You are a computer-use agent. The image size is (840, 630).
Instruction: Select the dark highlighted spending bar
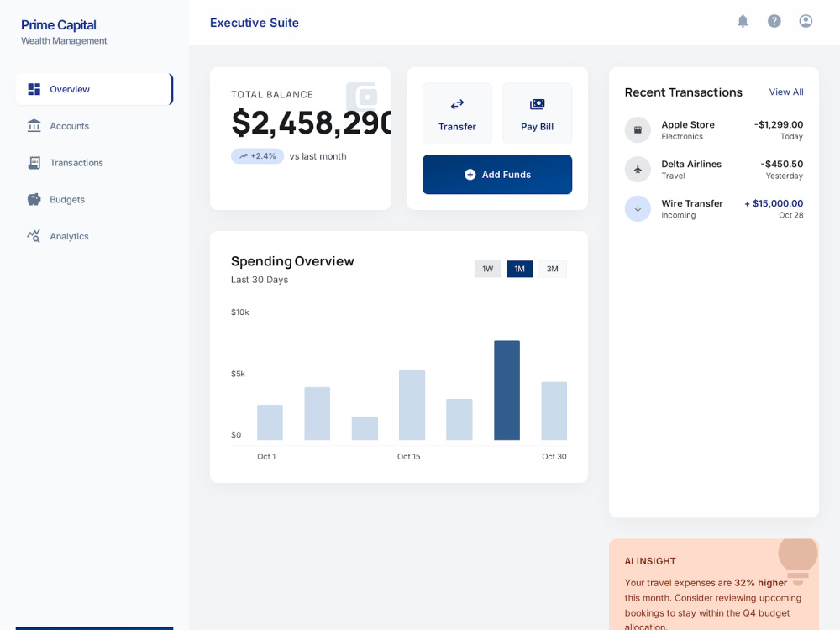[507, 391]
